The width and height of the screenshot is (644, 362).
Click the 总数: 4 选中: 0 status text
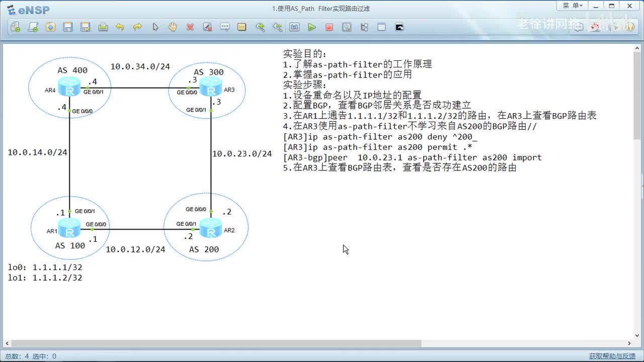coord(31,356)
